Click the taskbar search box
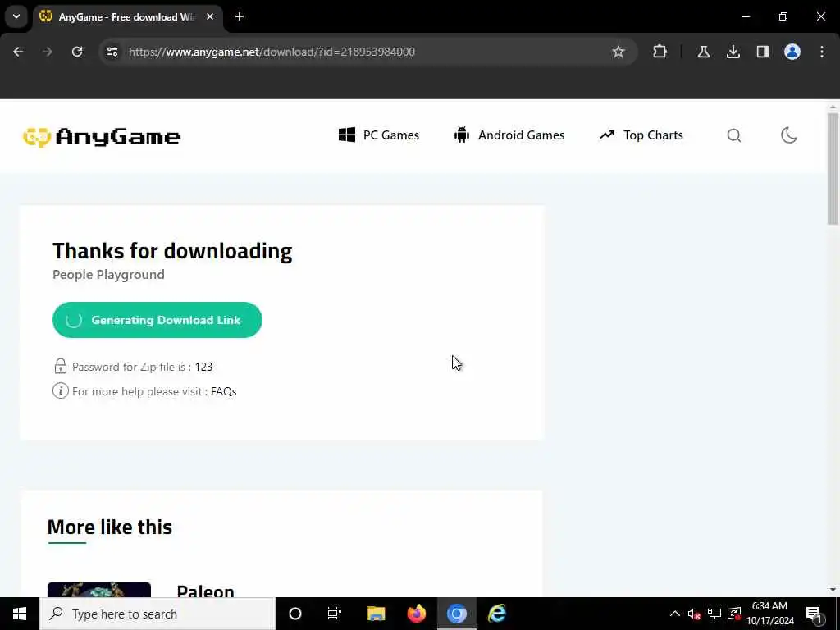840x630 pixels. tap(157, 614)
